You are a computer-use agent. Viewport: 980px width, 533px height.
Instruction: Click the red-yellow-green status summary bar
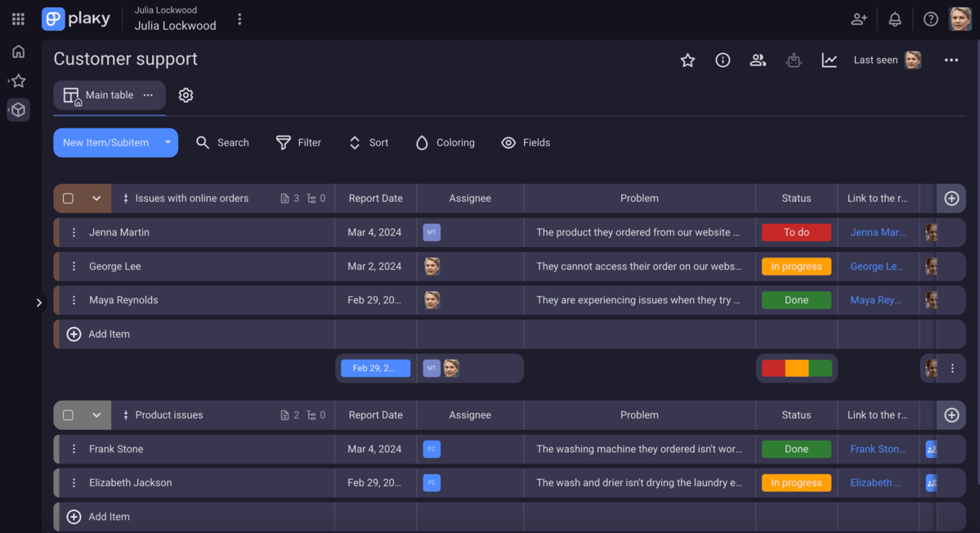(796, 368)
